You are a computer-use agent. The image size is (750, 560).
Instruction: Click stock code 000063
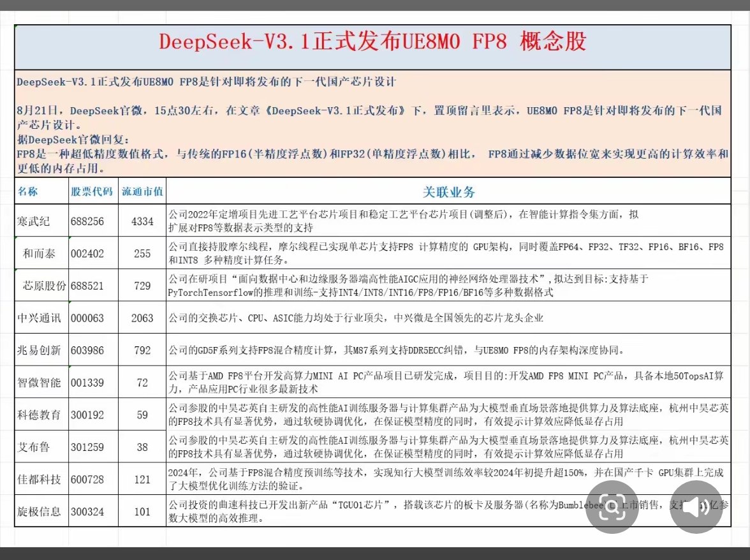[x=87, y=318]
